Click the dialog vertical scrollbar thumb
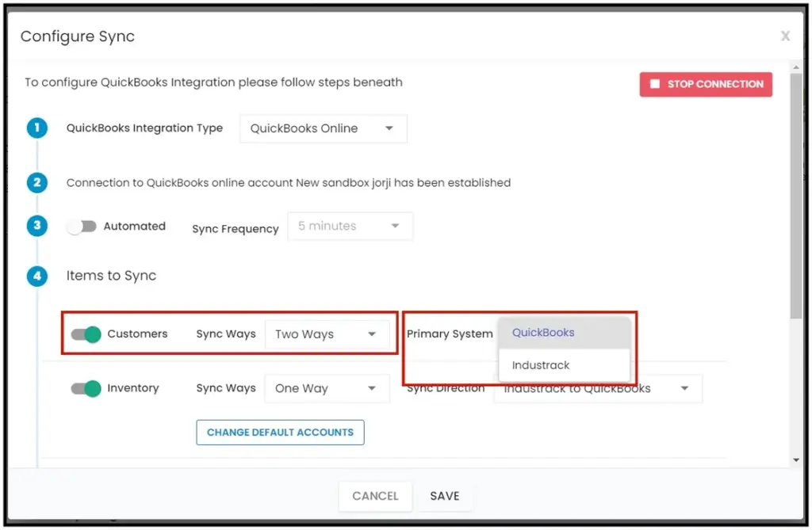 click(x=796, y=196)
